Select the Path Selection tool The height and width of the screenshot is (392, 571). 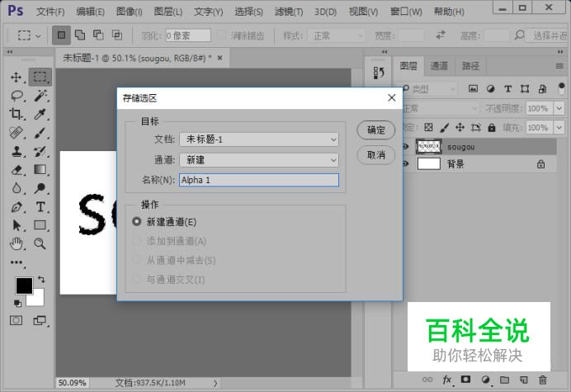pyautogui.click(x=17, y=225)
